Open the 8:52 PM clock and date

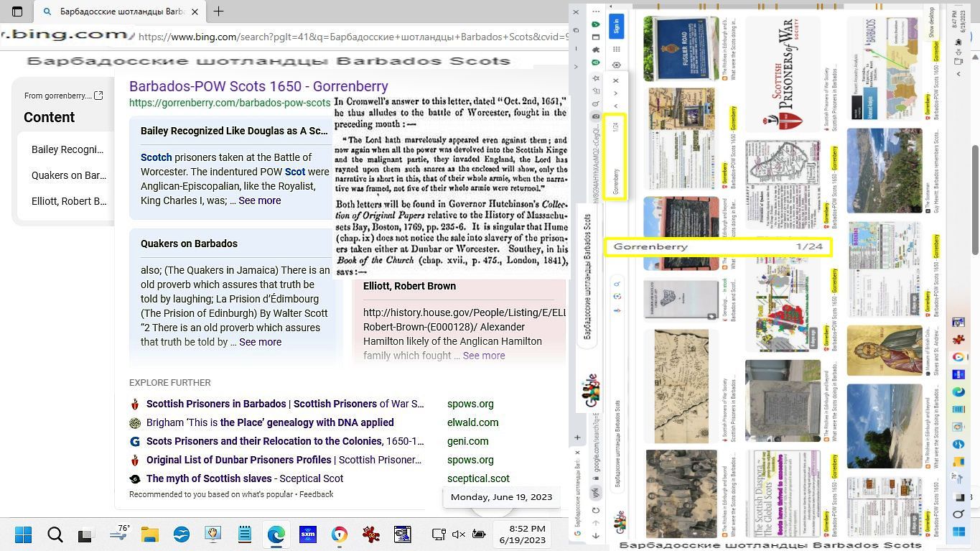point(522,534)
